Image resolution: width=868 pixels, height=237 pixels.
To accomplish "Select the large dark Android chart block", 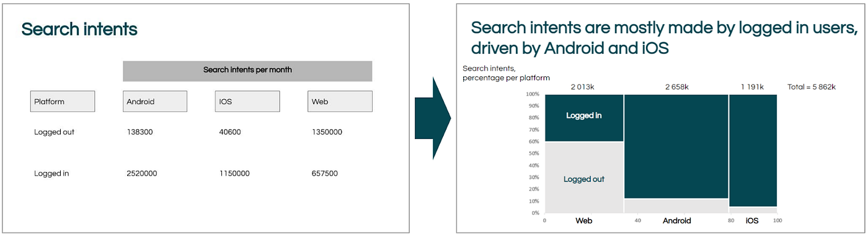I will click(676, 146).
